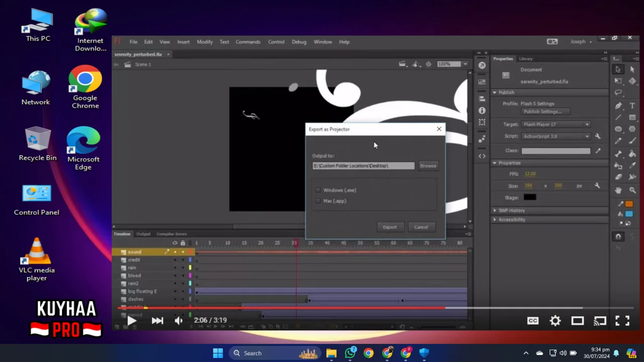Toggle visibility dot of credit layer
This screenshot has height=362, width=644.
(175, 260)
